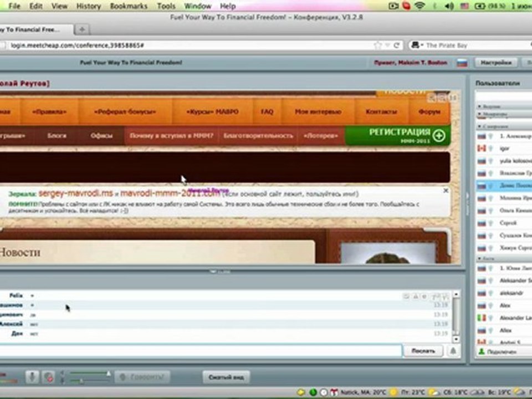Viewport: 532px width, 399px height.
Task: Open the View menu
Action: click(x=59, y=6)
